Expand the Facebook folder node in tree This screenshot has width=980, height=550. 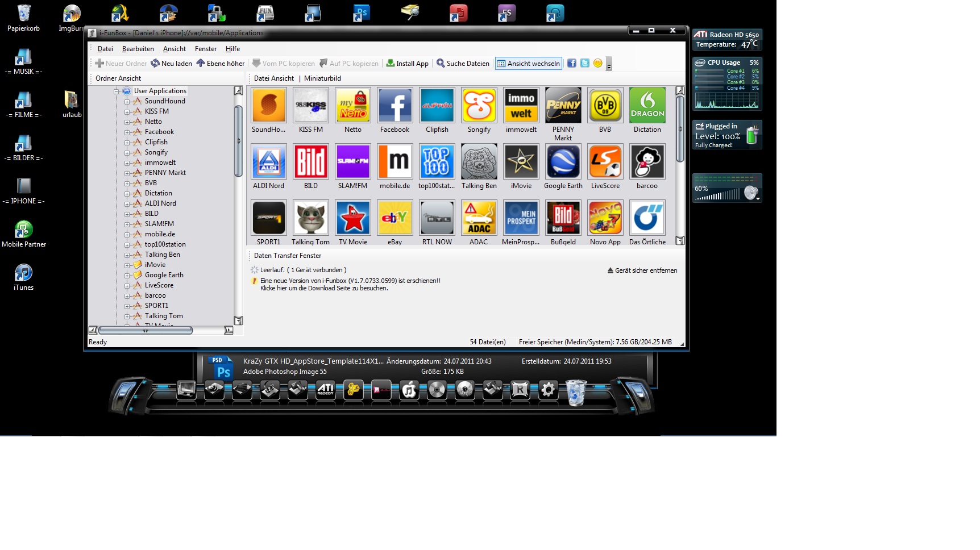127,132
